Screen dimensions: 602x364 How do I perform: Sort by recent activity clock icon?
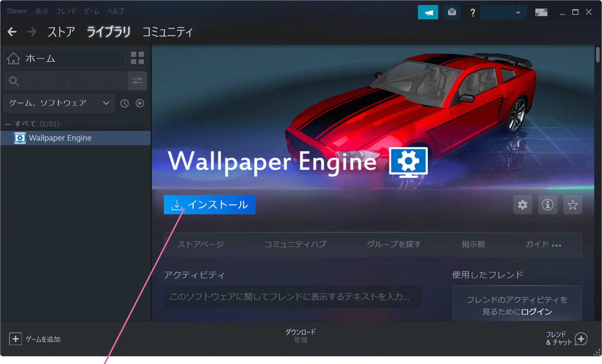[125, 103]
